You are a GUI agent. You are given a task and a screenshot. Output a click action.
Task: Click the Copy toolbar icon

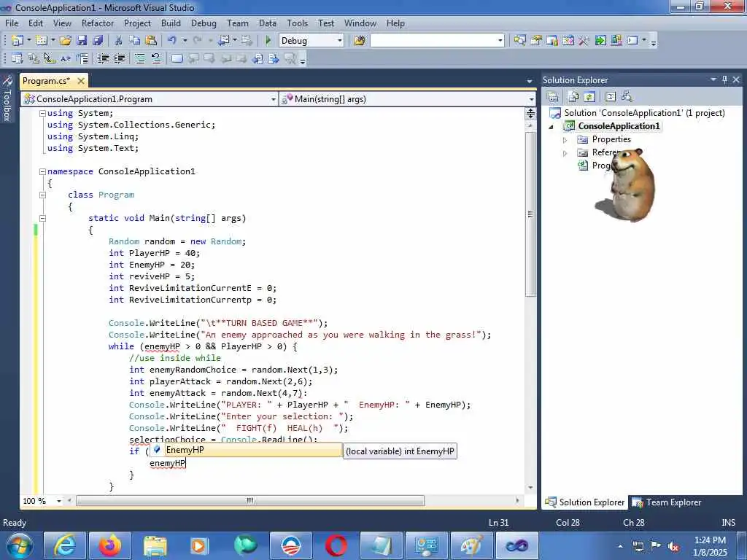point(135,41)
